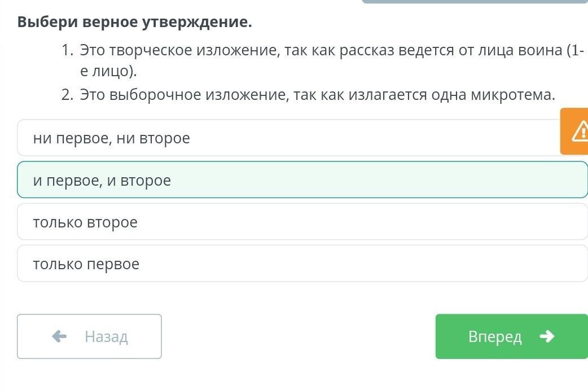This screenshot has width=588, height=390.
Task: Click the left arrow icon in Назад
Action: coord(59,336)
